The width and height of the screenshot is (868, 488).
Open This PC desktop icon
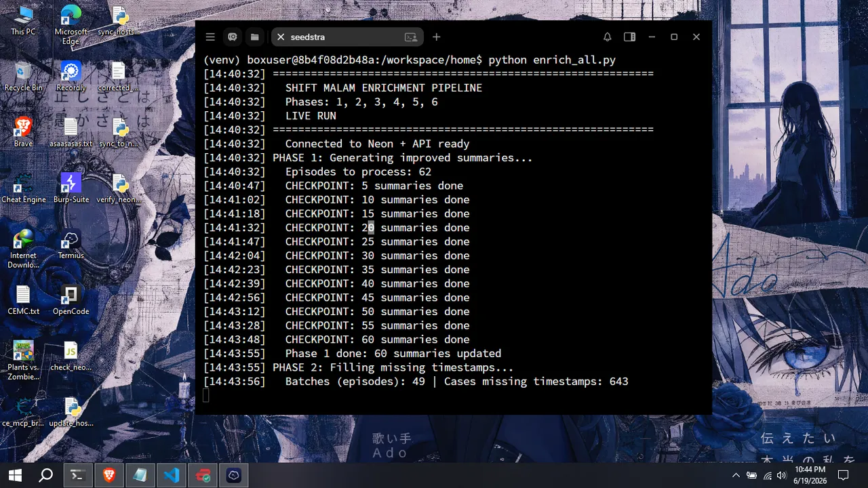click(23, 20)
